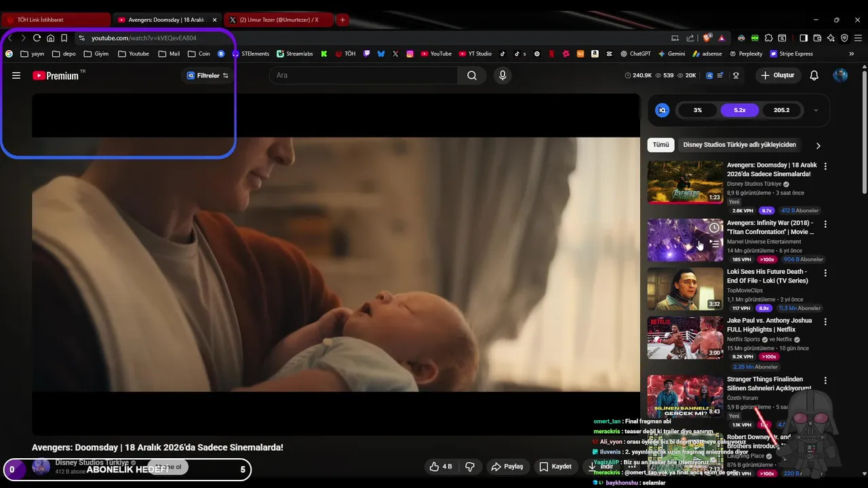Navigate back with browser back arrow

[x=10, y=38]
